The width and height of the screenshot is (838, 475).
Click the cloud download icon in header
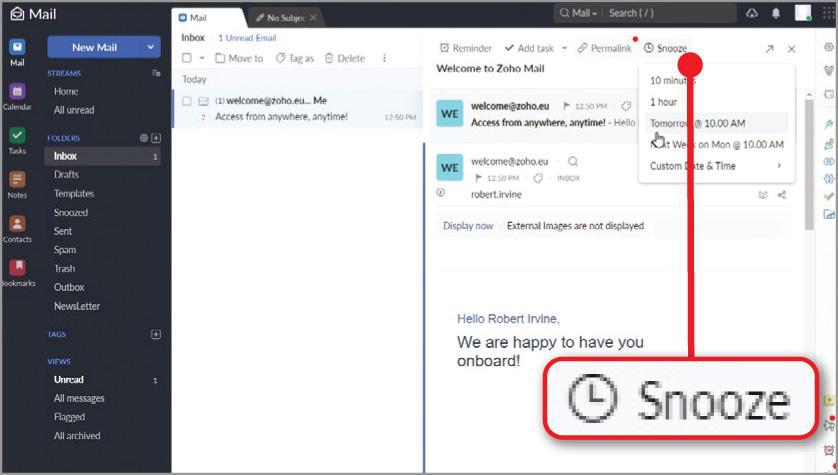click(752, 13)
